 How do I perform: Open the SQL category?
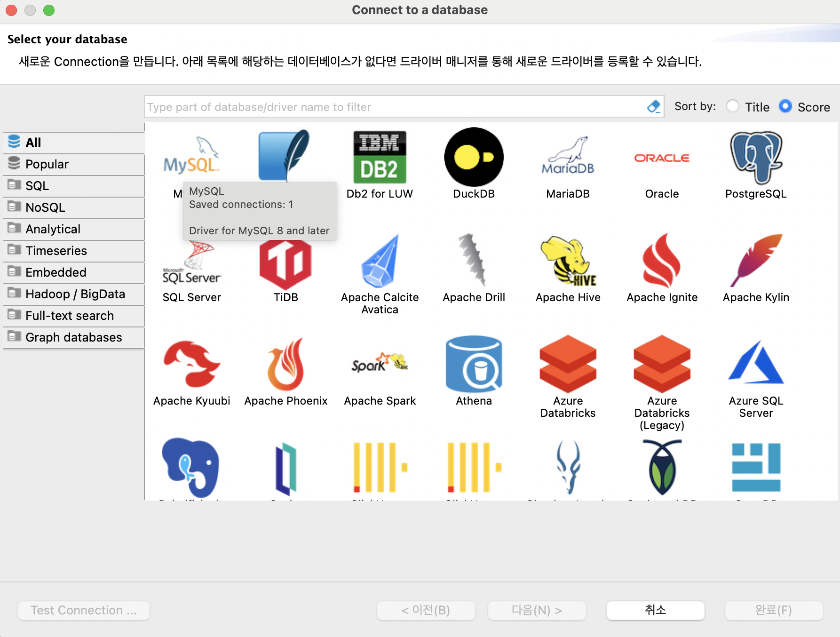74,186
